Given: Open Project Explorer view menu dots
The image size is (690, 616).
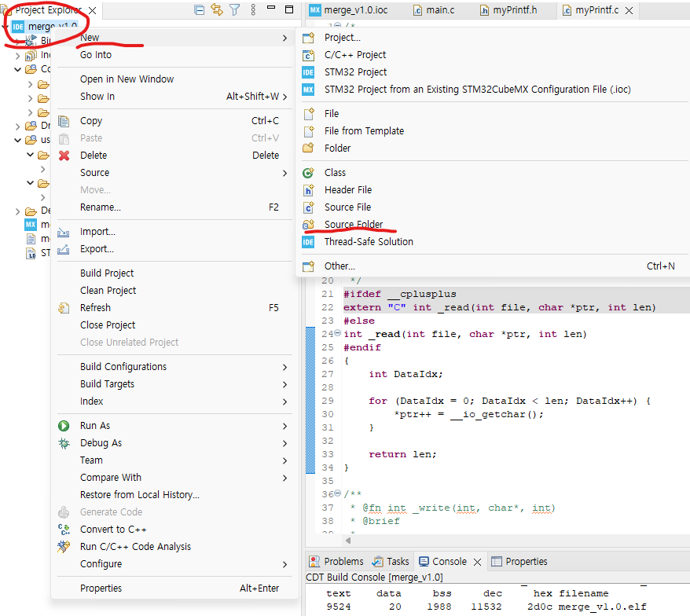Looking at the screenshot, I should pos(253,9).
